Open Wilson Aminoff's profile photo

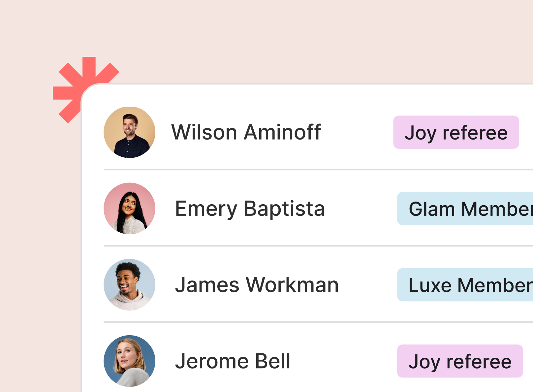click(129, 132)
